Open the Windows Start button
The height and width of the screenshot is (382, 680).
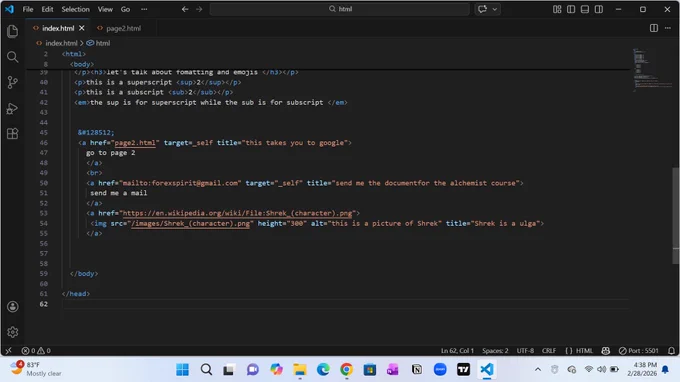click(183, 369)
